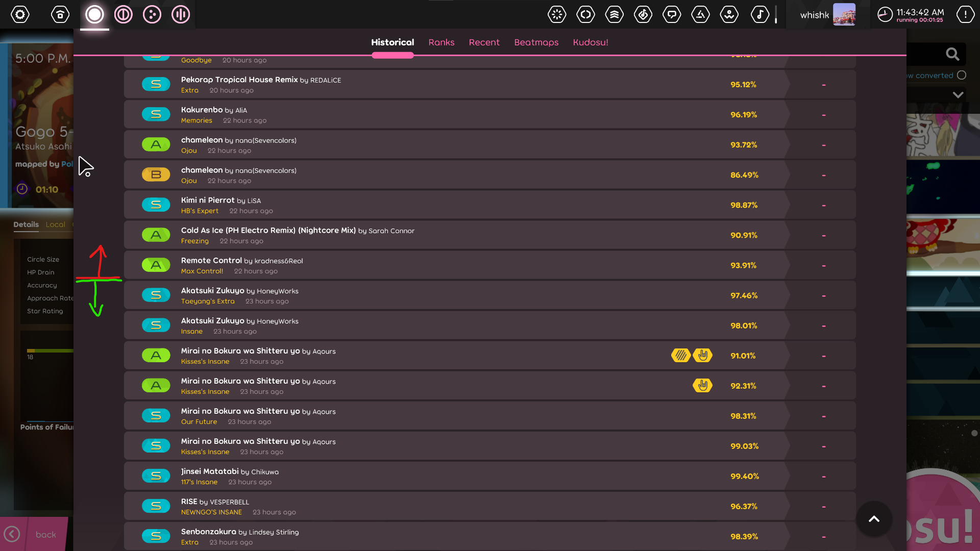Click the song list scrollbar handle

click(x=974, y=433)
